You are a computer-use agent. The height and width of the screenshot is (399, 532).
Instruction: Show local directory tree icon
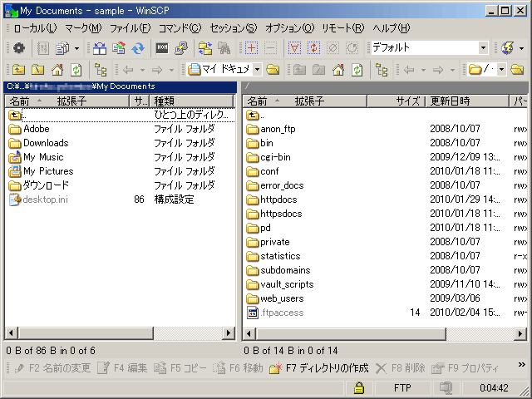point(101,70)
